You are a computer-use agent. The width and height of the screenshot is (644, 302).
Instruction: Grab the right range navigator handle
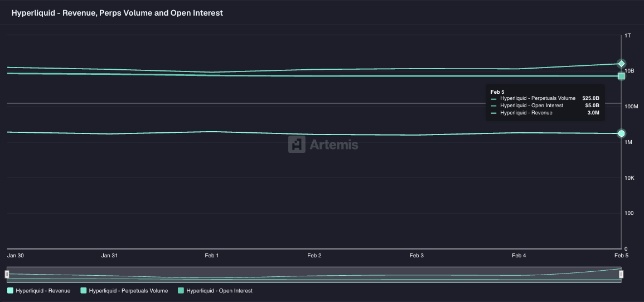[621, 274]
